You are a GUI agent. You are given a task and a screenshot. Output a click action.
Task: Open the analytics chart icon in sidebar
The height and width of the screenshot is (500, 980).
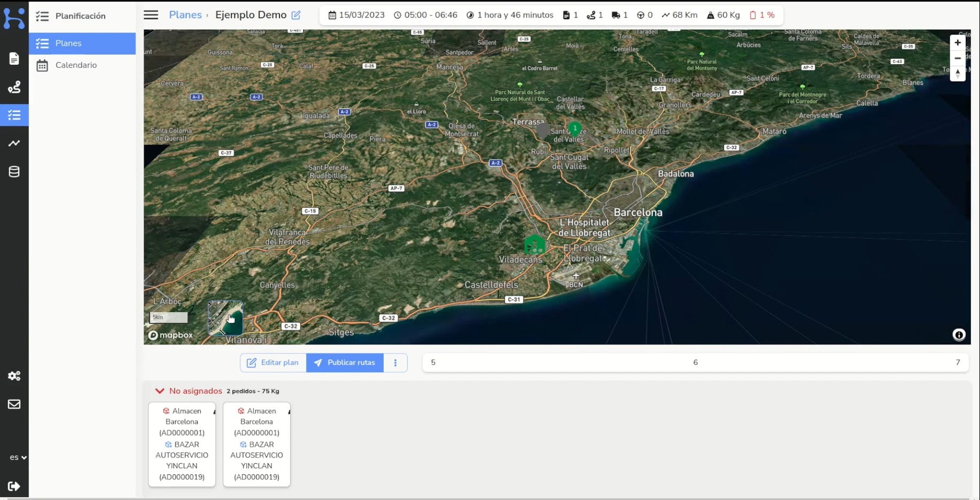tap(14, 143)
